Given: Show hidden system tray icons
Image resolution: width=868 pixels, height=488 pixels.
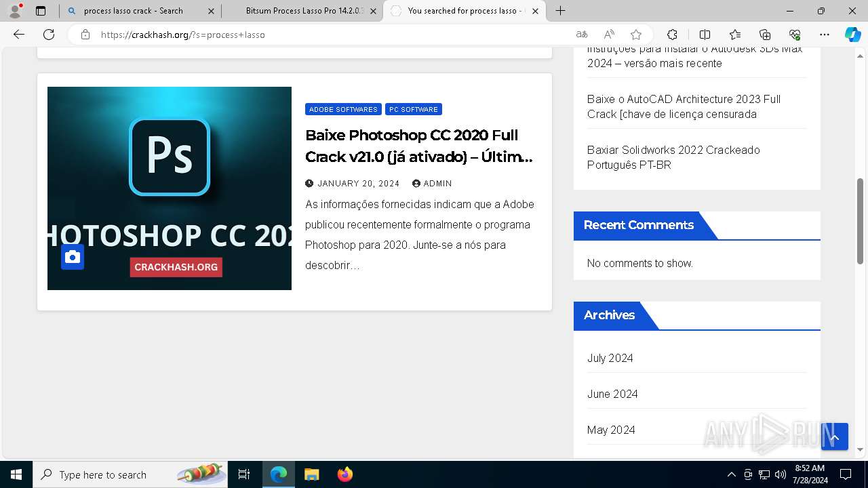Looking at the screenshot, I should pos(731,474).
